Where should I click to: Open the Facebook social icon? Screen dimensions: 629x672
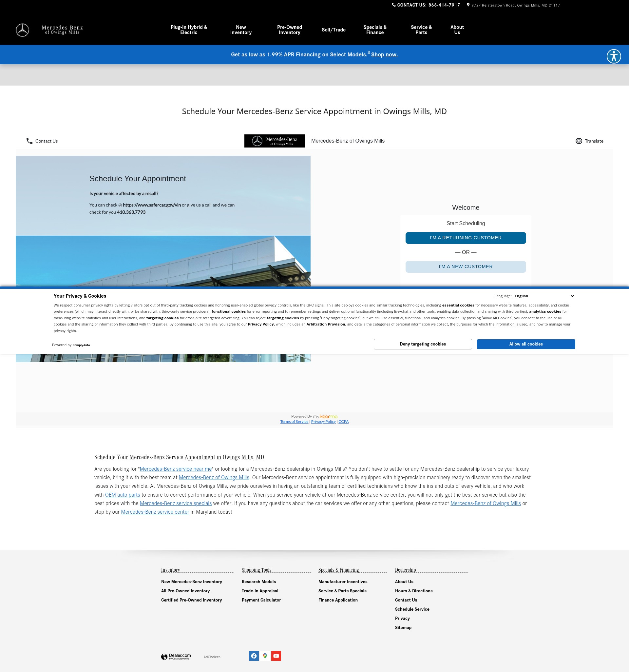point(254,656)
